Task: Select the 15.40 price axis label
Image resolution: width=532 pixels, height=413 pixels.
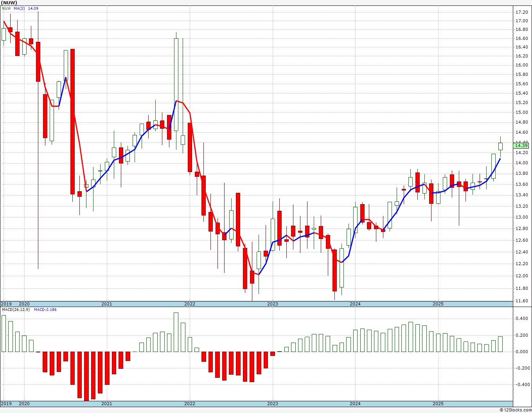Action: pyautogui.click(x=521, y=93)
